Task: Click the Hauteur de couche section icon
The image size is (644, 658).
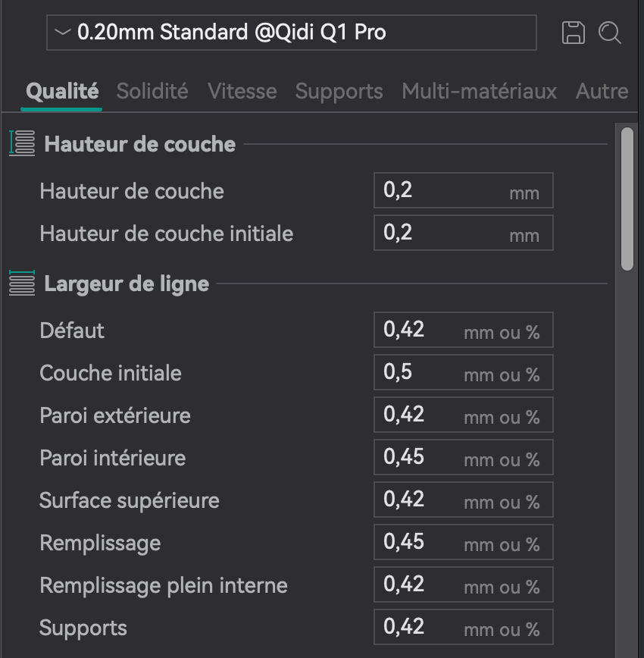Action: [x=22, y=143]
